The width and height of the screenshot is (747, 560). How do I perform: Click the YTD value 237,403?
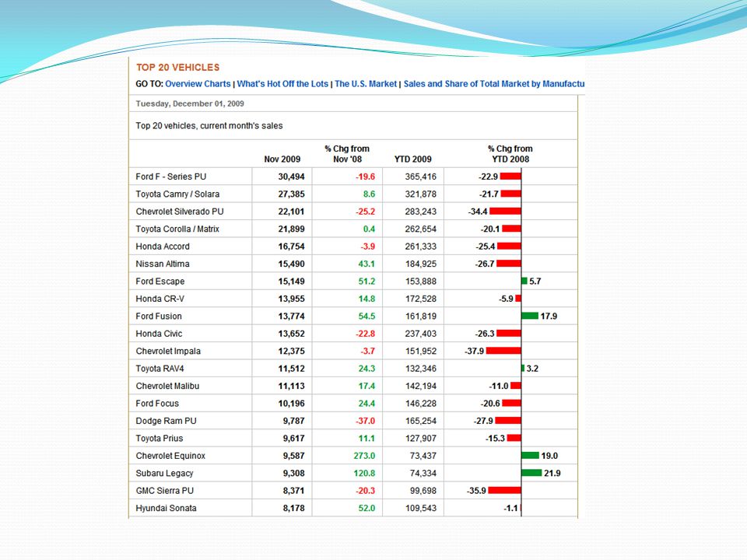click(x=421, y=334)
